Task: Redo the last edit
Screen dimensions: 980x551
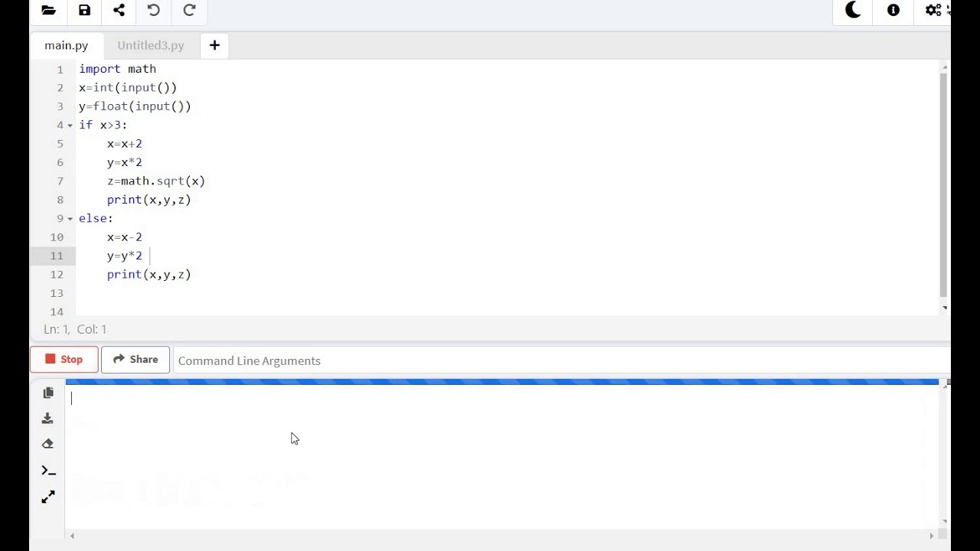Action: 189,10
